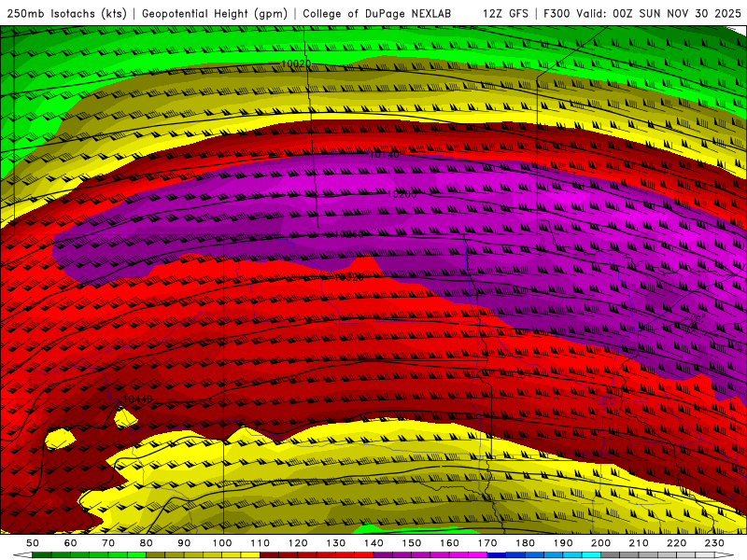The width and height of the screenshot is (747, 560).
Task: Click the 170 value on the color scale
Action: tap(487, 543)
